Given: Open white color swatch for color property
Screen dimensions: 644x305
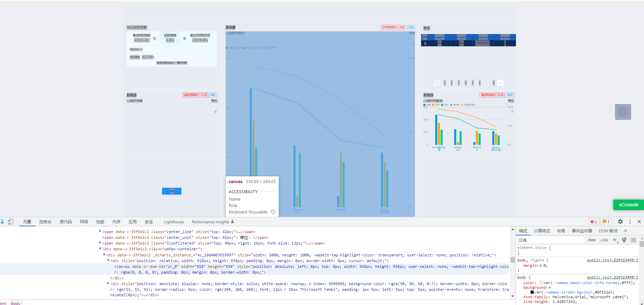Looking at the screenshot, I should (x=541, y=283).
